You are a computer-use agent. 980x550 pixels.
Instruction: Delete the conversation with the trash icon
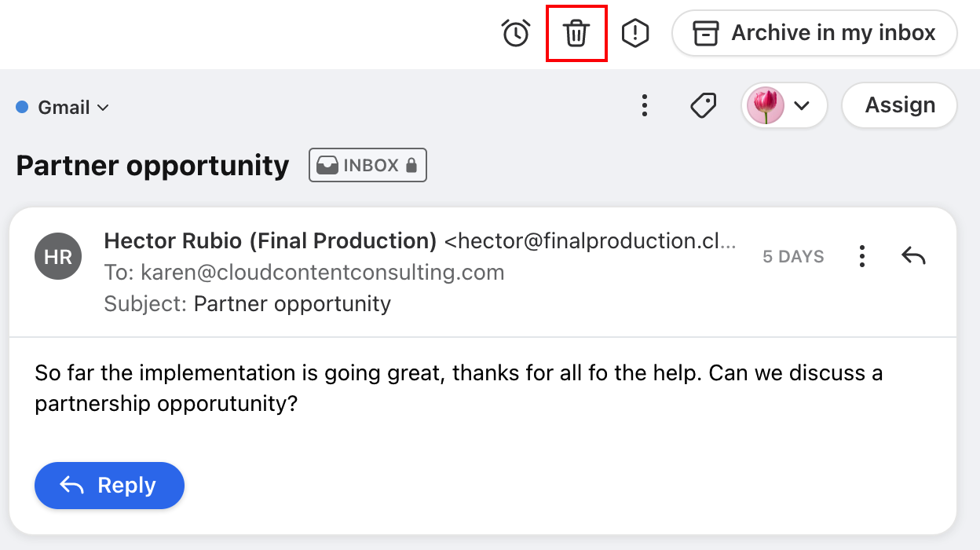point(576,33)
